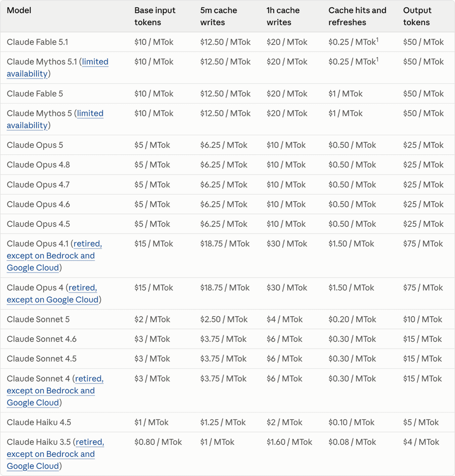The height and width of the screenshot is (476, 455).
Task: Click Claude Opus 4.1 base input $15 / MTok
Action: [x=154, y=244]
